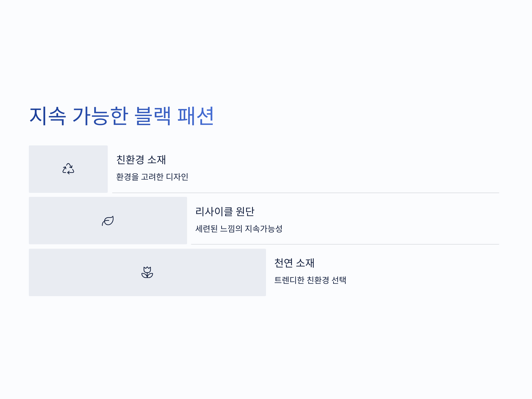532x399 pixels.
Task: Click the heading 리사이클 원단
Action: (x=225, y=211)
